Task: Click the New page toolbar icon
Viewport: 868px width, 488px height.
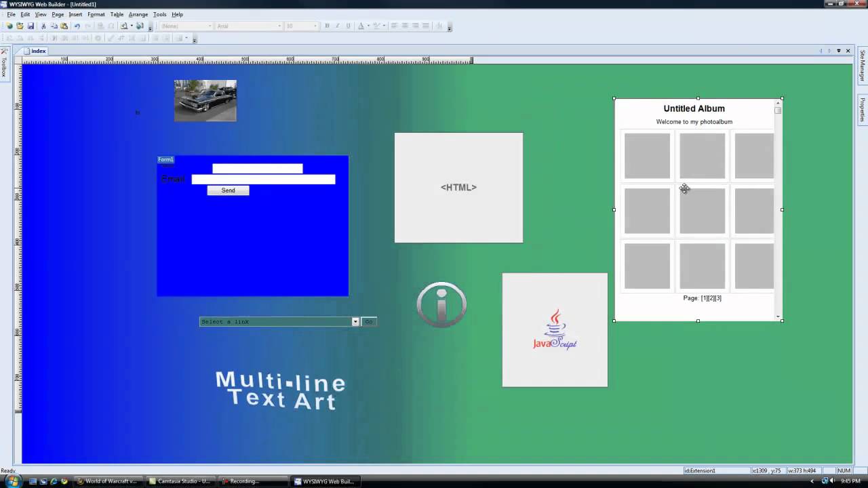Action: [x=9, y=26]
